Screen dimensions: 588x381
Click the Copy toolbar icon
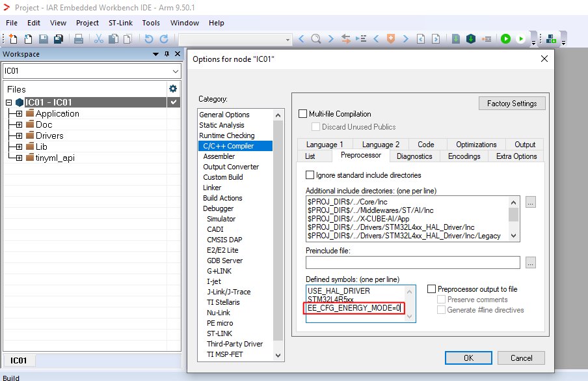pos(113,38)
